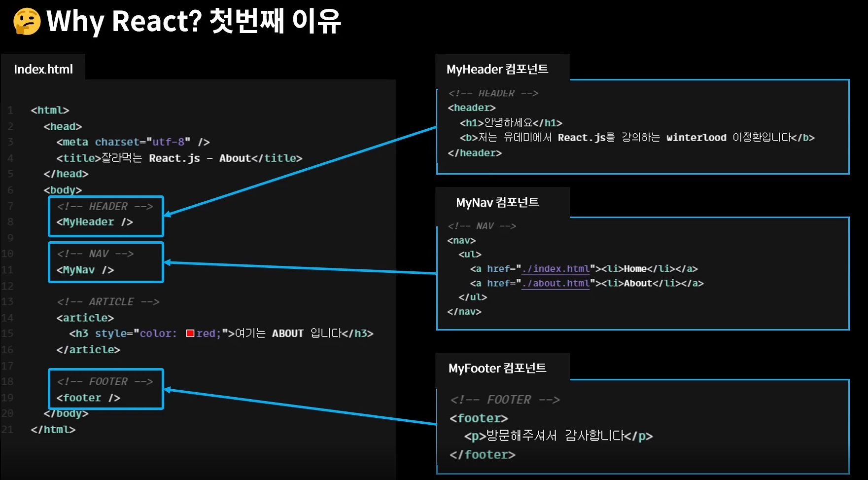
Task: Click line number 15 in the gutter
Action: tap(7, 333)
